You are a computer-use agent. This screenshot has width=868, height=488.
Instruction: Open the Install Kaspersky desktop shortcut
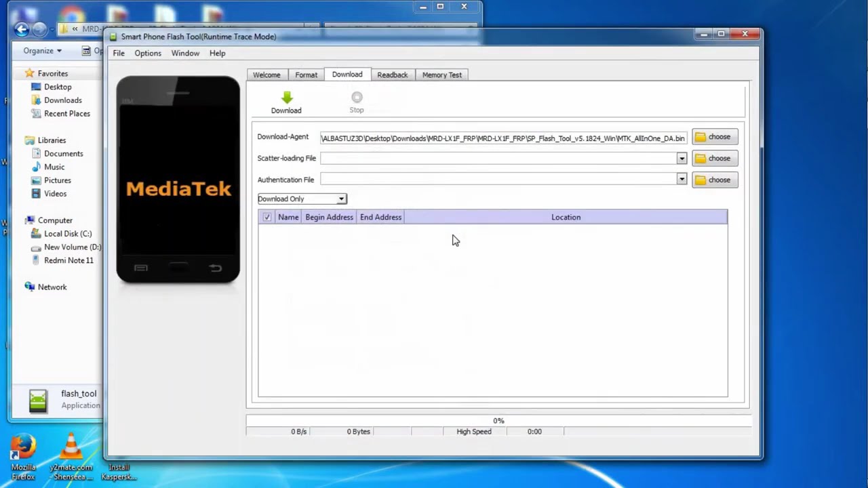coord(119,472)
